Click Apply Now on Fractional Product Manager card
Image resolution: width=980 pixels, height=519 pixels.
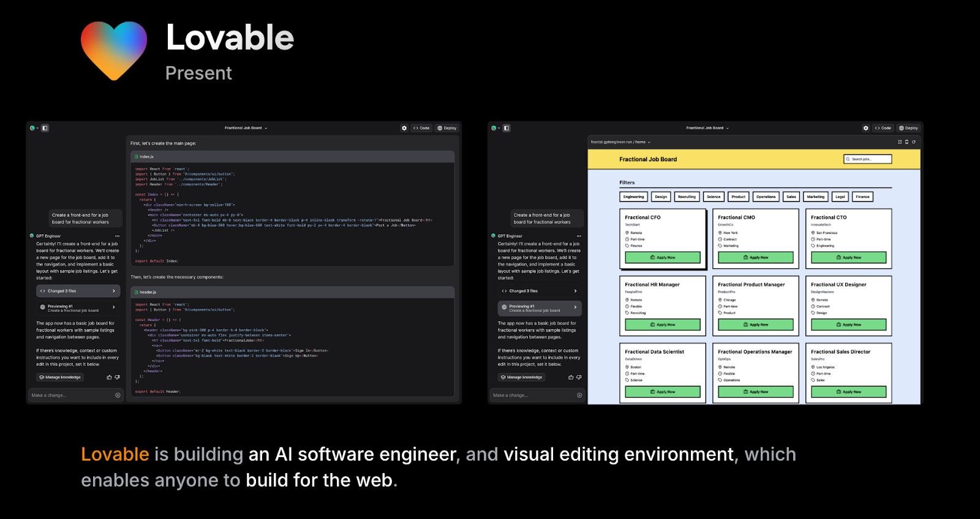coord(756,325)
